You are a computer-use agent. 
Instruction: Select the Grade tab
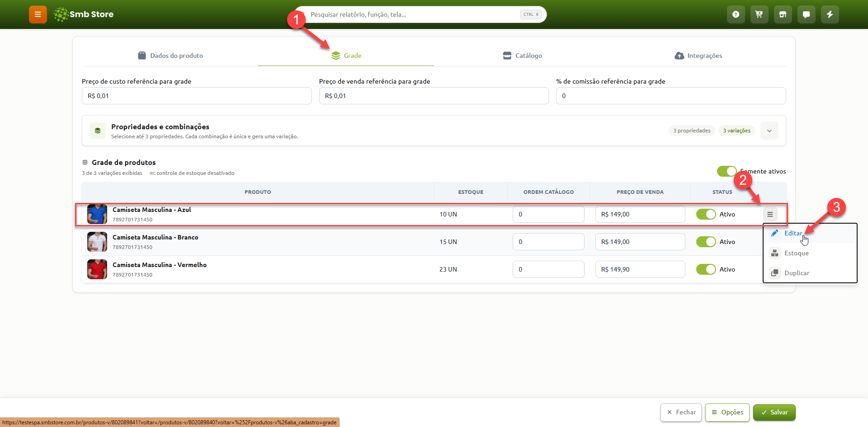pyautogui.click(x=346, y=56)
